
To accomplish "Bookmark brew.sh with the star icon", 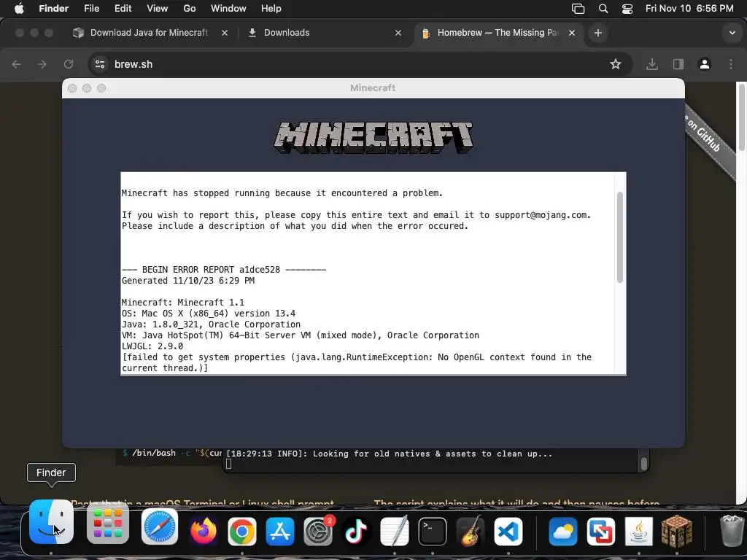I will 616,64.
